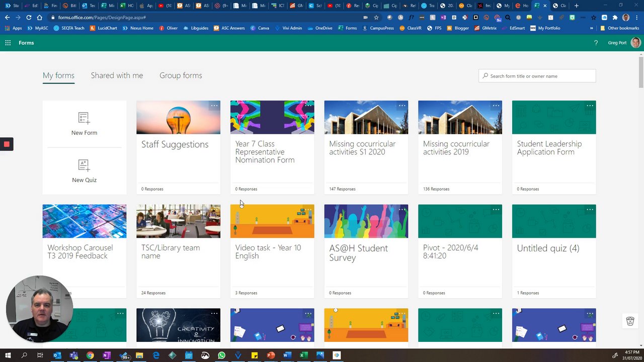Open more options on Missing cocurricular activities S1 2020
Screen dimensions: 644x362
[402, 106]
